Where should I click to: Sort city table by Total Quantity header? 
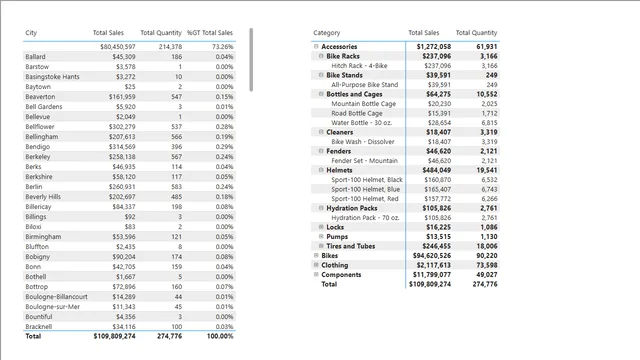coord(161,33)
